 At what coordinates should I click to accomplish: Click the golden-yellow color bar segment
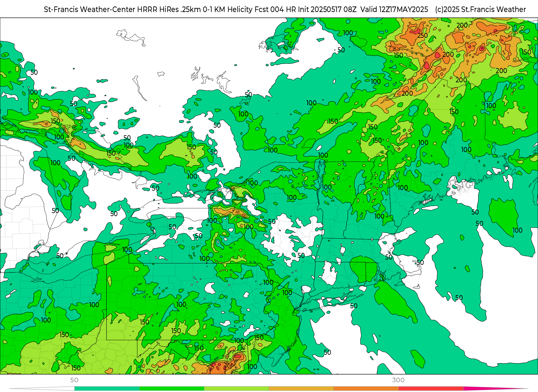[301, 389]
